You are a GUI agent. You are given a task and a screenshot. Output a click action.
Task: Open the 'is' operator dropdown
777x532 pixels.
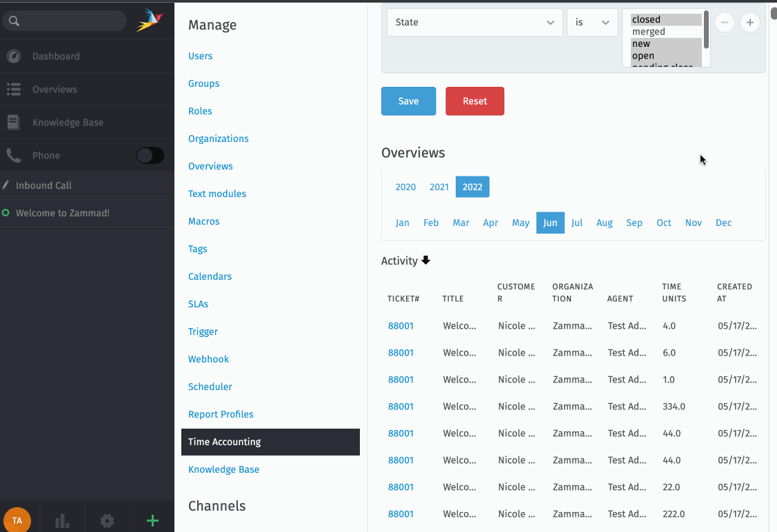click(x=592, y=22)
